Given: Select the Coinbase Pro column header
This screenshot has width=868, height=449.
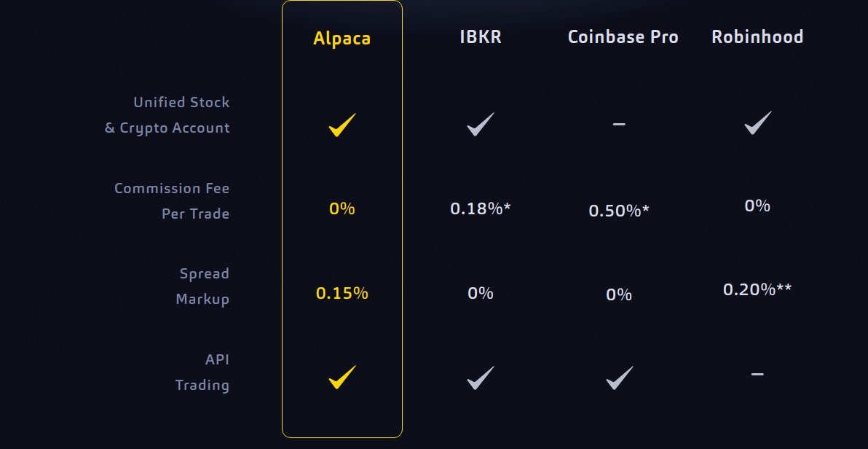Looking at the screenshot, I should click(x=623, y=36).
